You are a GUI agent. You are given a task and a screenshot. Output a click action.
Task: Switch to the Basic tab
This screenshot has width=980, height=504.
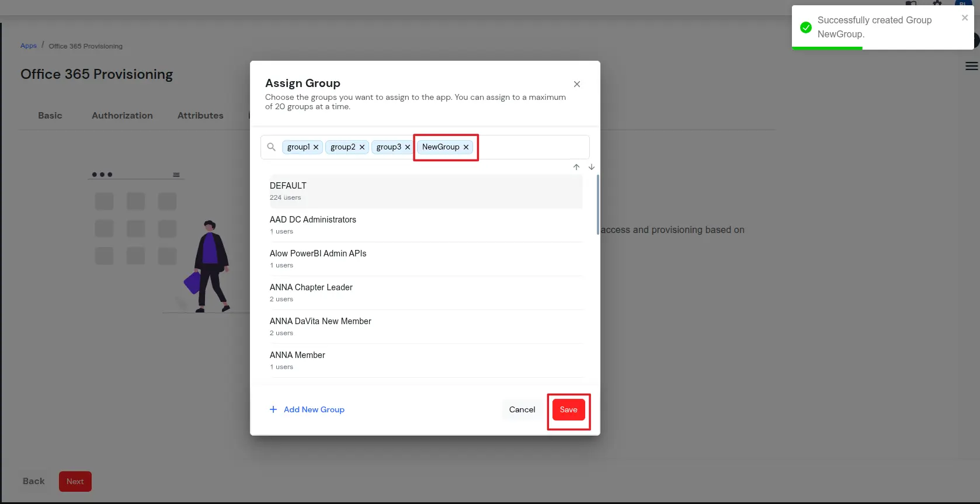point(50,116)
